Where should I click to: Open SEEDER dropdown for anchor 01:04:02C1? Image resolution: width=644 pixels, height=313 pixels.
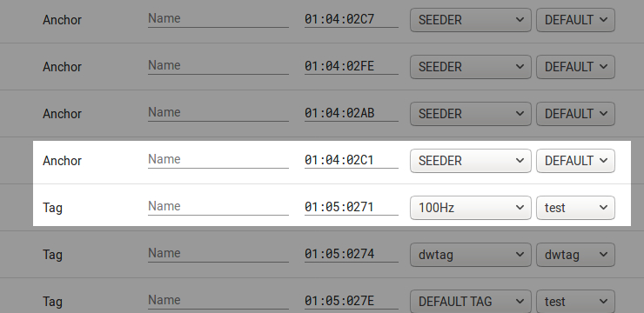tap(471, 161)
